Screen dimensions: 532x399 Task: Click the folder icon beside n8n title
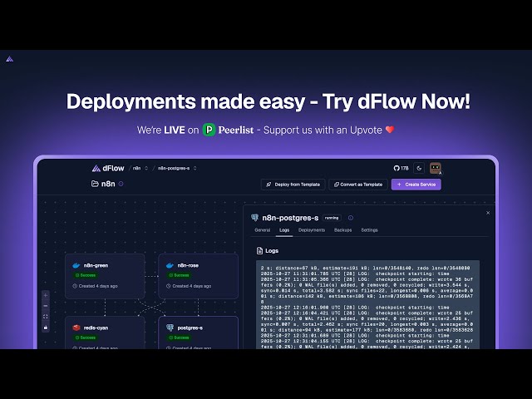95,184
